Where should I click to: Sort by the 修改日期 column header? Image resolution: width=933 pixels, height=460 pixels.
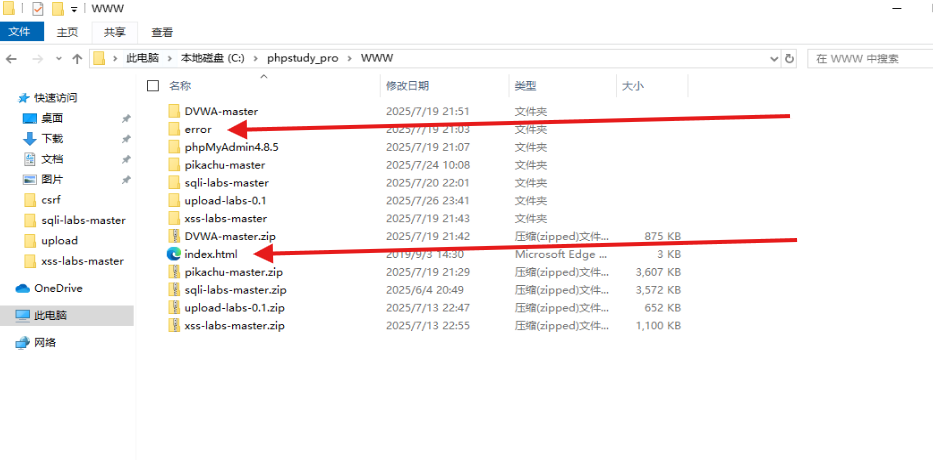(408, 86)
